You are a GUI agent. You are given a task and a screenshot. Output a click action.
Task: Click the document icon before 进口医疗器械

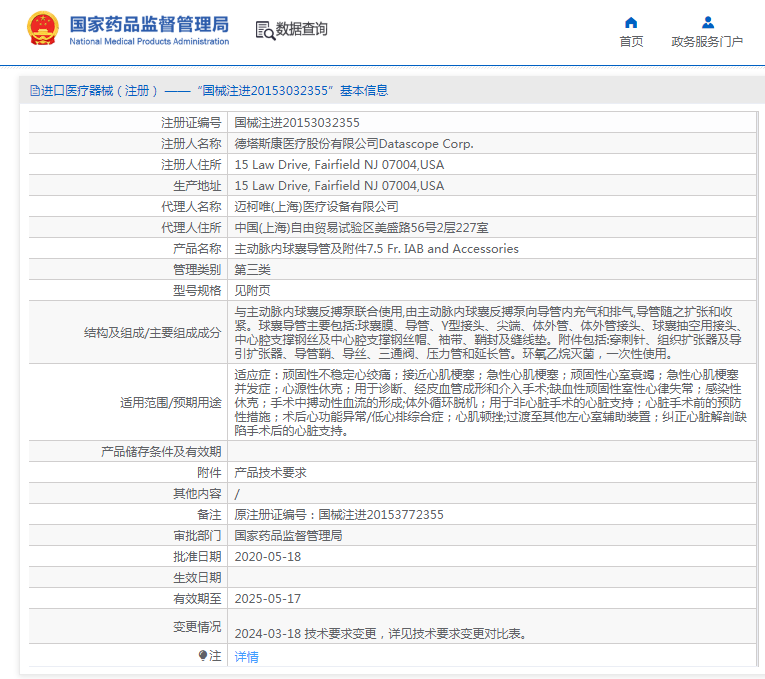click(x=34, y=90)
